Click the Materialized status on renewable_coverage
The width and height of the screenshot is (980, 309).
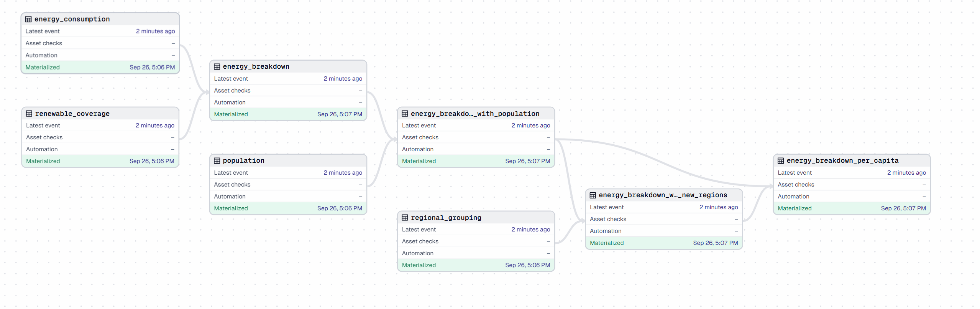click(43, 161)
